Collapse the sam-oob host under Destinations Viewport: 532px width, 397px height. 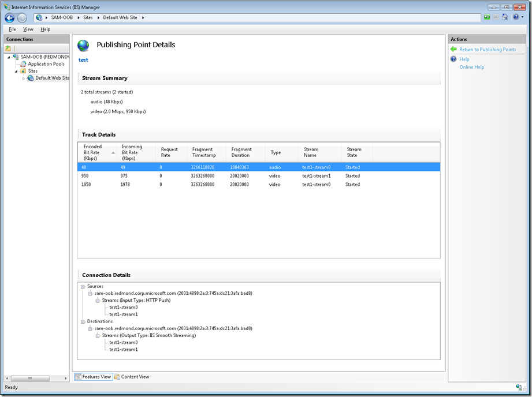coord(90,328)
